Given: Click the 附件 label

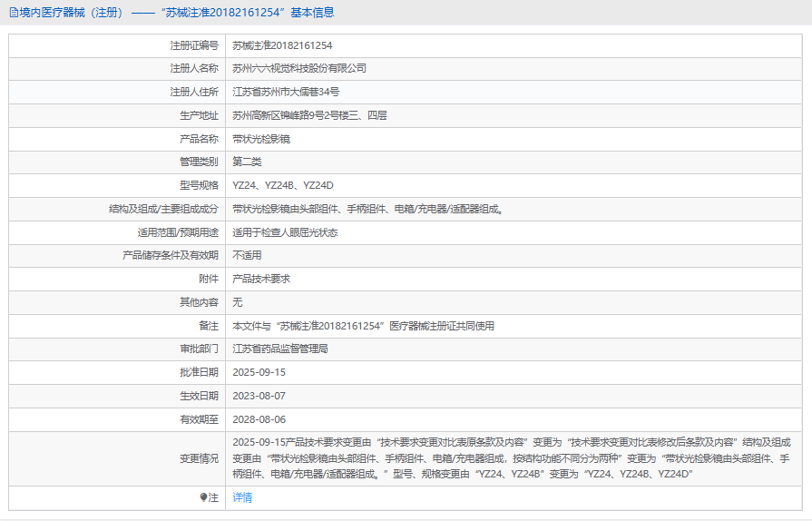Looking at the screenshot, I should (209, 280).
